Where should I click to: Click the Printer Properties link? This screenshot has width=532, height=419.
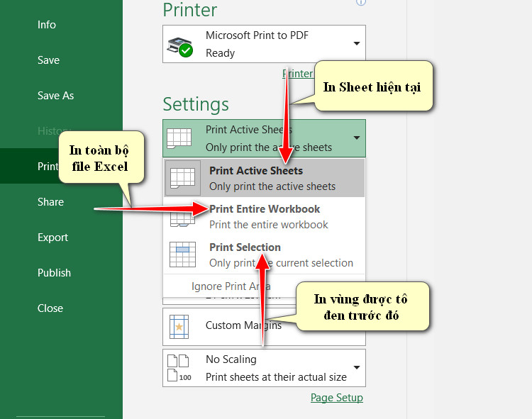point(297,74)
